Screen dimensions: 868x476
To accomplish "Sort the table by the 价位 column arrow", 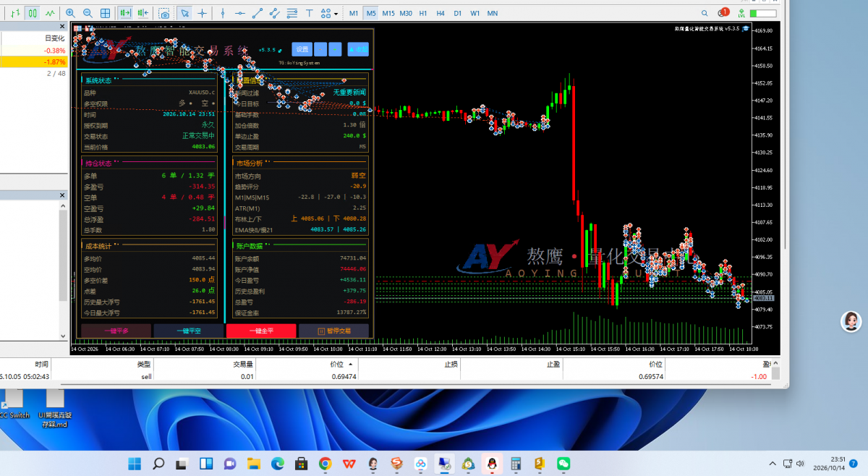I will 351,363.
